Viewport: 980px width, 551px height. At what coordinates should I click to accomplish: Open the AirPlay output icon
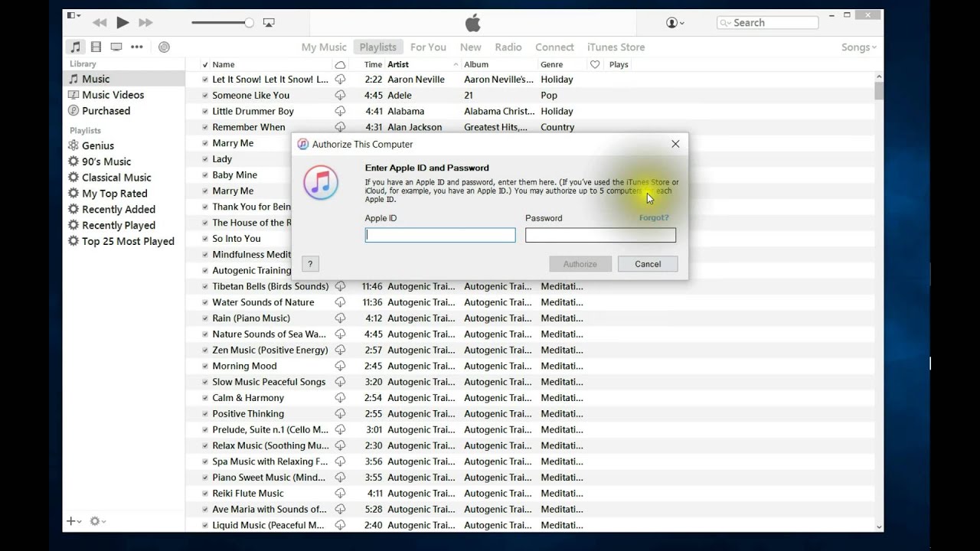(269, 23)
